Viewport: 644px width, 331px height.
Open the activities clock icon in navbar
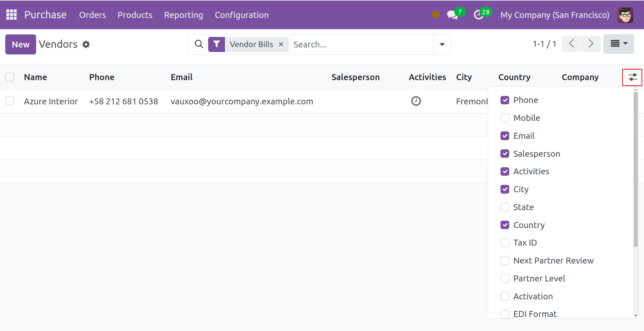tap(478, 15)
